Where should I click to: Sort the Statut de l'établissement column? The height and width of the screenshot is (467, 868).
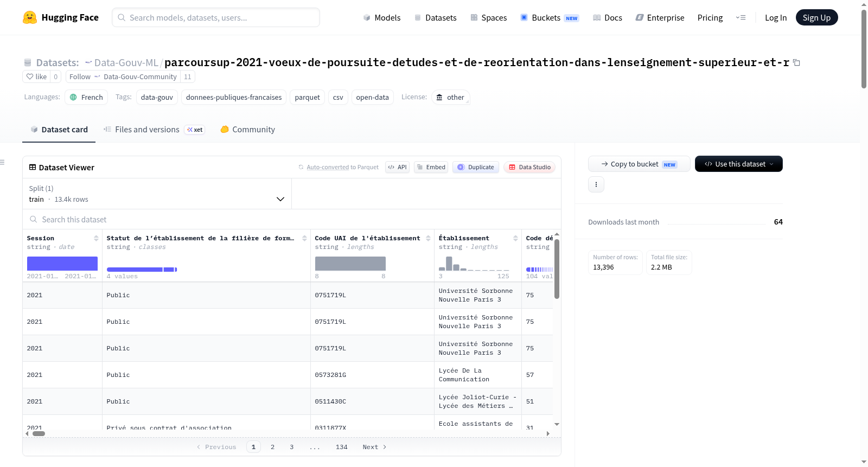(x=304, y=238)
